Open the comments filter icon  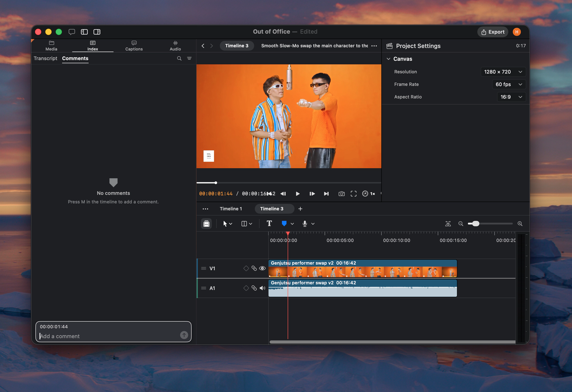[189, 58]
